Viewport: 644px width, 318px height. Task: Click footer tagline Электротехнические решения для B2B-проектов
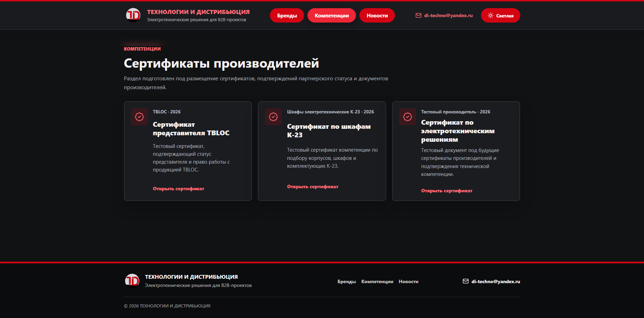click(198, 285)
